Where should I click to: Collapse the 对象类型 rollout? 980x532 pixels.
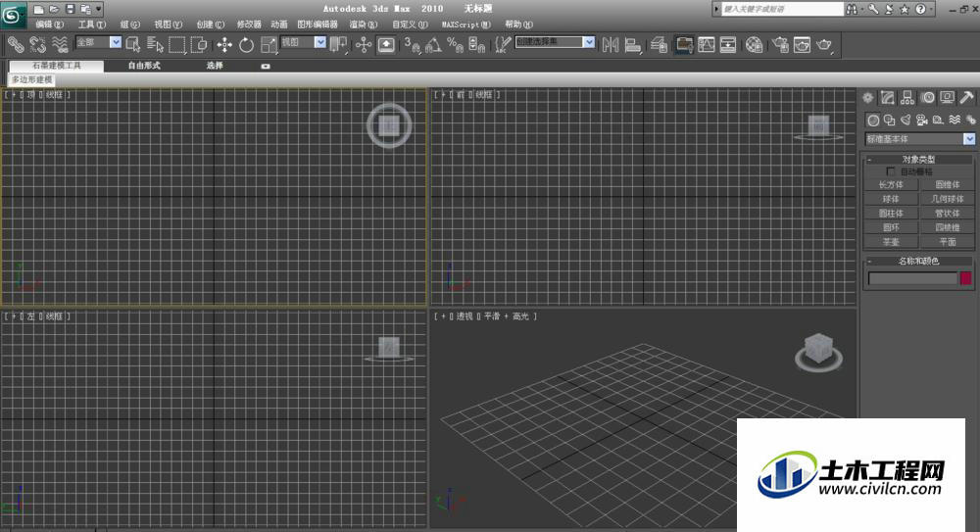918,160
